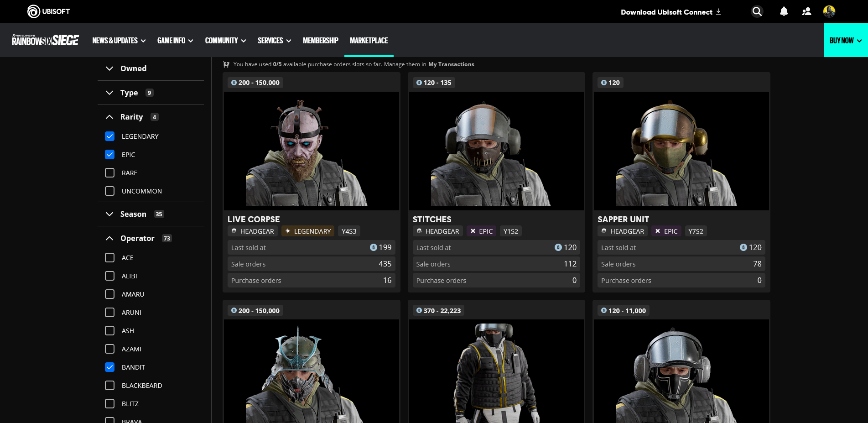Click the Y1S2 season tag
Image resolution: width=868 pixels, height=423 pixels.
[511, 231]
